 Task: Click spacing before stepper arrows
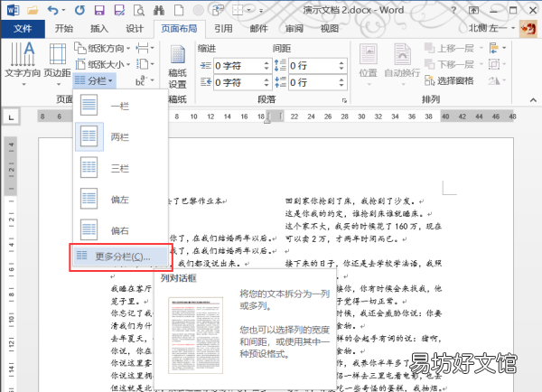click(x=341, y=66)
